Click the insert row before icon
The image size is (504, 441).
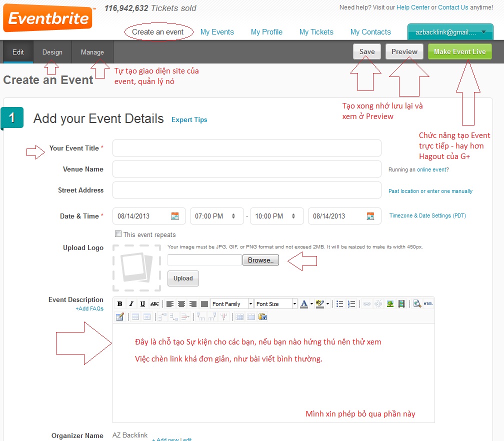click(x=162, y=317)
